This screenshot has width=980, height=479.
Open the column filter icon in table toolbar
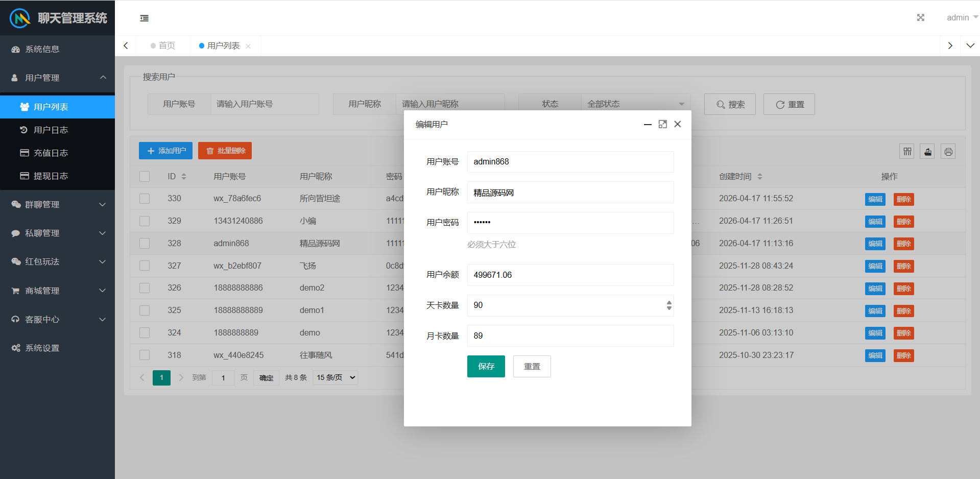pyautogui.click(x=907, y=152)
